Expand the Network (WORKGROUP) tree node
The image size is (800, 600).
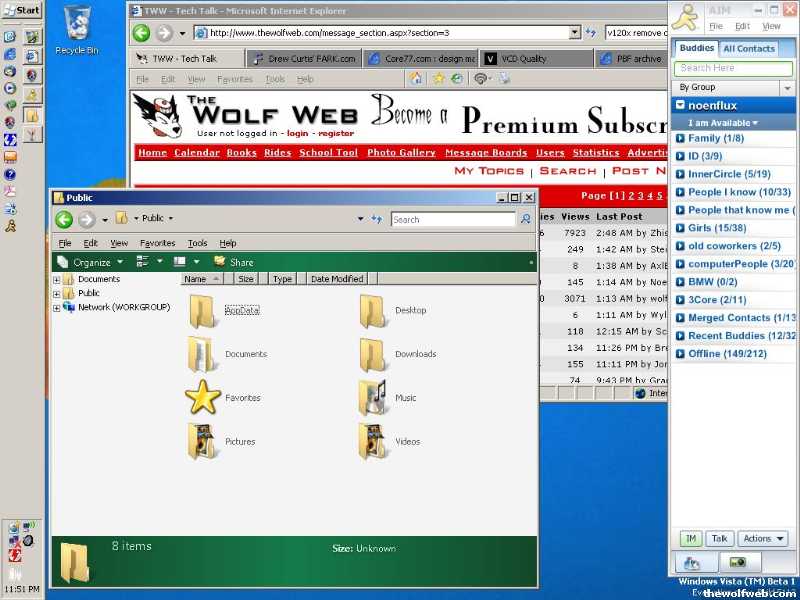57,308
